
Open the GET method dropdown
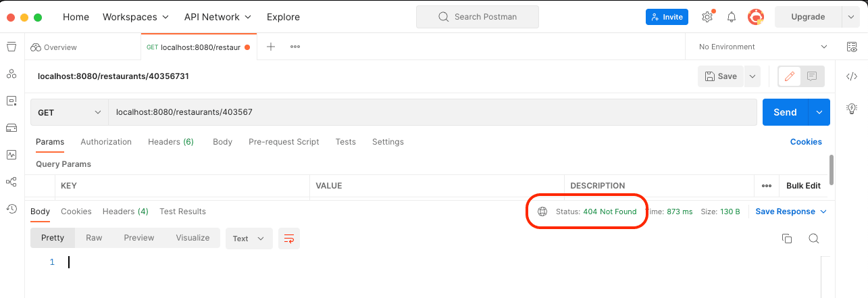[69, 112]
